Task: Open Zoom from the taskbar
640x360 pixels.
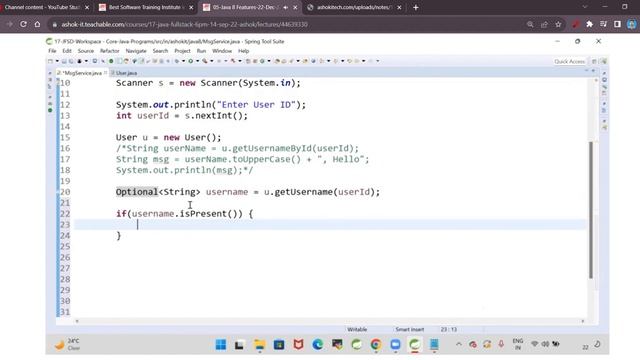Action: (x=395, y=345)
